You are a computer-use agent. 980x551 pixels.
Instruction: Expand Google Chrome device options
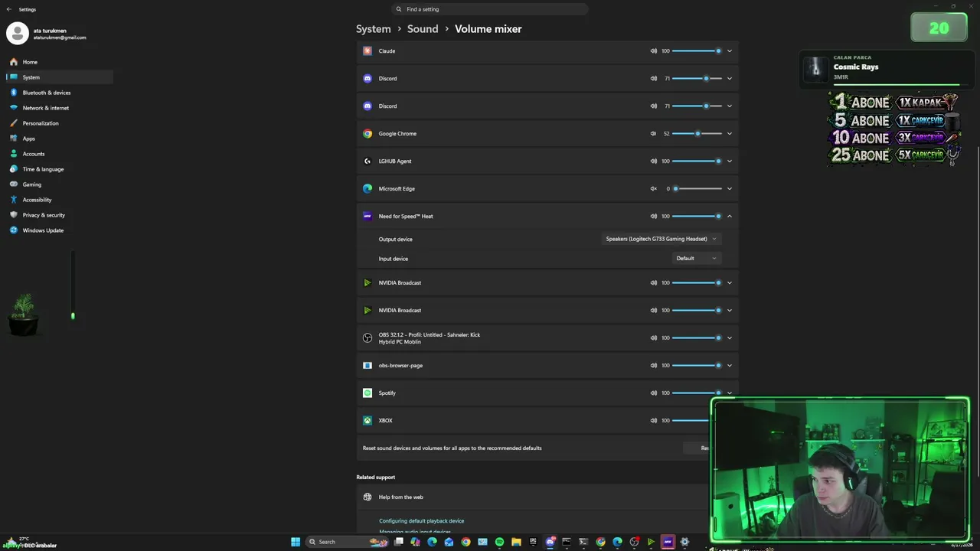730,133
